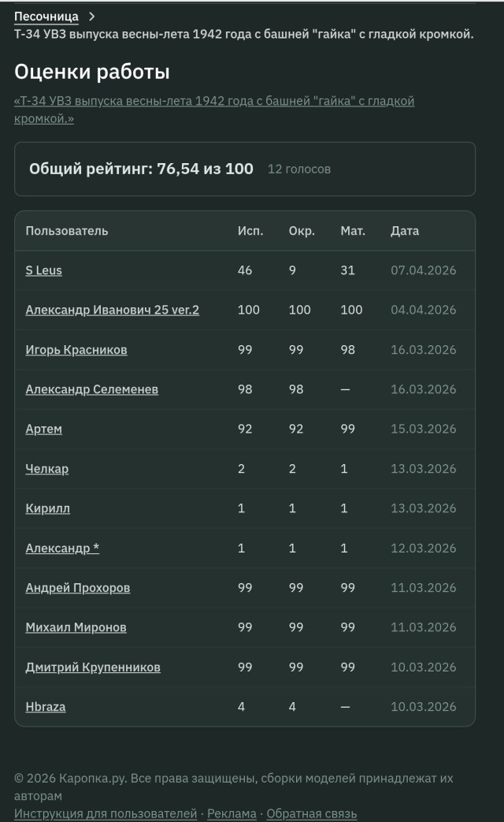Open Челкар user profile
The image size is (504, 822).
46,469
